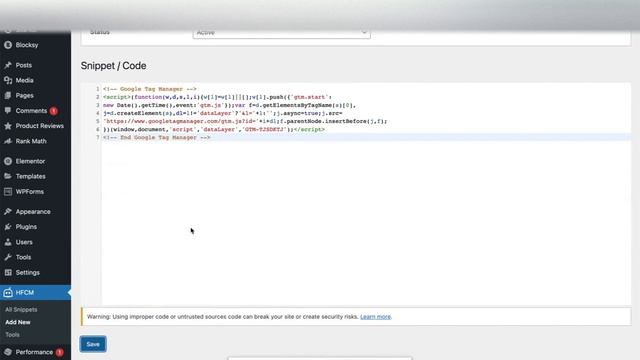This screenshot has height=360, width=640.
Task: Click the Comments red notification badge
Action: click(53, 111)
